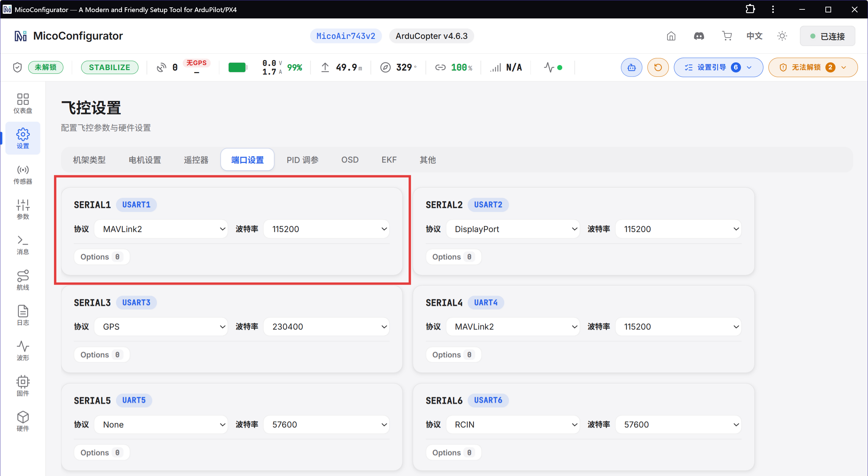This screenshot has width=868, height=476.
Task: Click the orange reboot refresh icon
Action: 658,67
